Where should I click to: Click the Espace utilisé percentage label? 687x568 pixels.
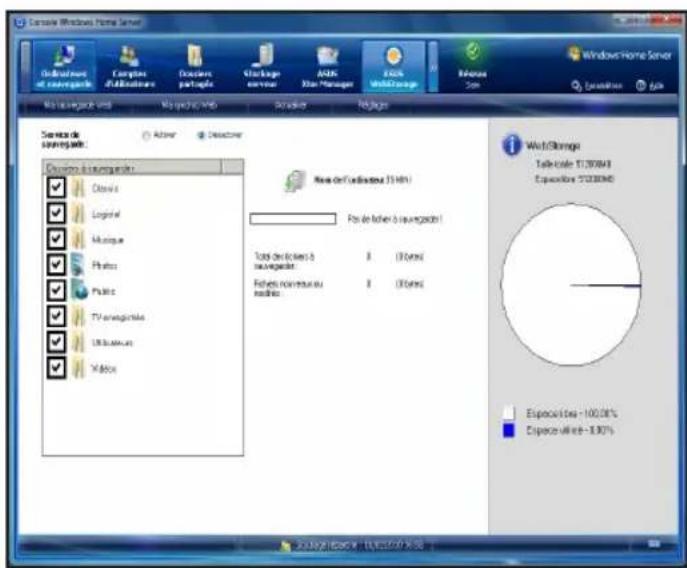pos(570,430)
